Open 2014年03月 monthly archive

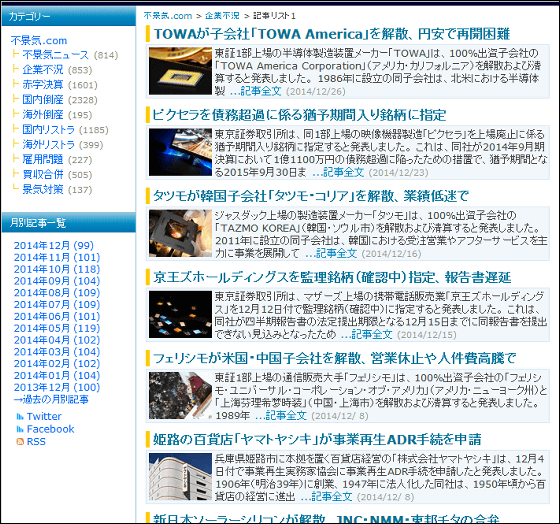57,351
